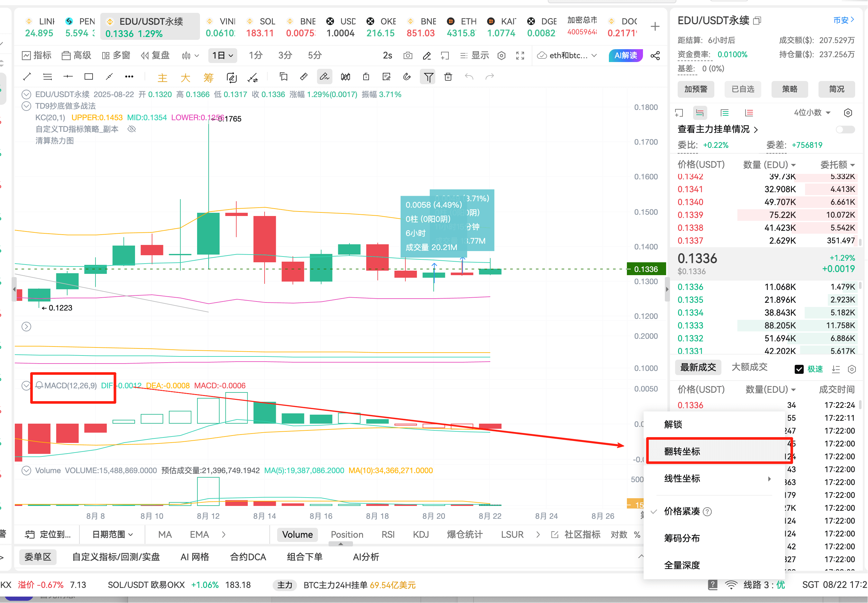The height and width of the screenshot is (603, 868).
Task: Click the 策略 button
Action: (x=790, y=89)
